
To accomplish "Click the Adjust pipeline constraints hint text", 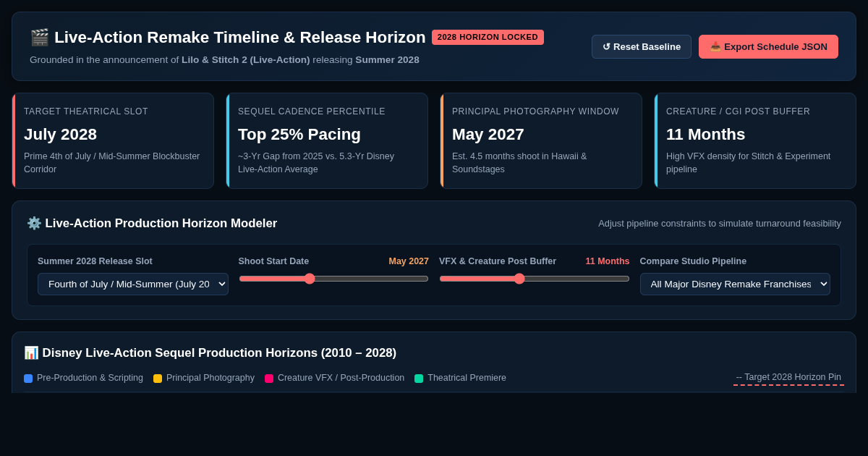I will tap(720, 224).
